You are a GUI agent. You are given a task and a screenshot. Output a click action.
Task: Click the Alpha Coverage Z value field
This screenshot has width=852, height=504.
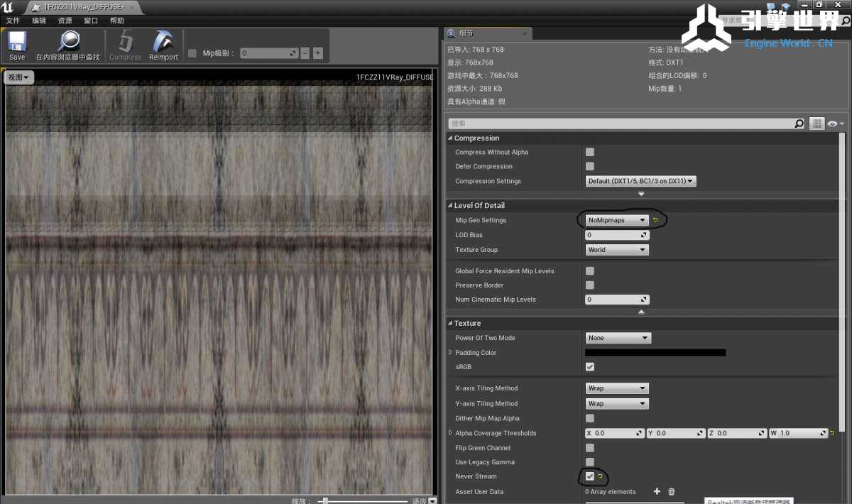pyautogui.click(x=738, y=433)
